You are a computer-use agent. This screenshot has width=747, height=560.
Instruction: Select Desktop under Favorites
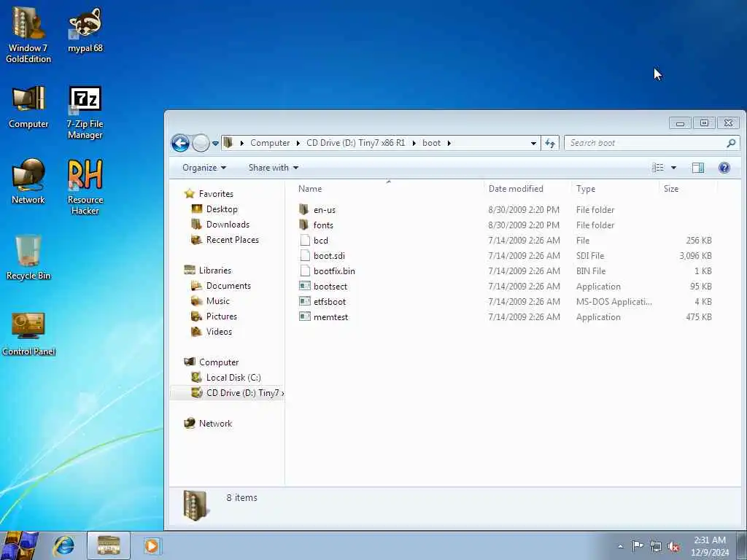(x=222, y=209)
